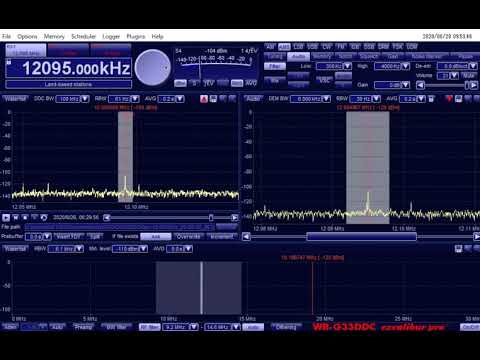Open the High filter frequency dropdown
This screenshot has height=360, width=480.
(x=392, y=66)
